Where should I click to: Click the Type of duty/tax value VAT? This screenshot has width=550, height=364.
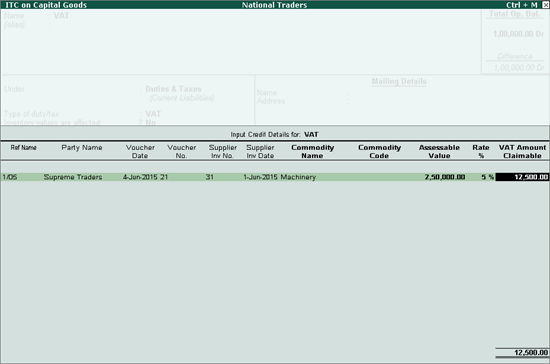click(153, 114)
